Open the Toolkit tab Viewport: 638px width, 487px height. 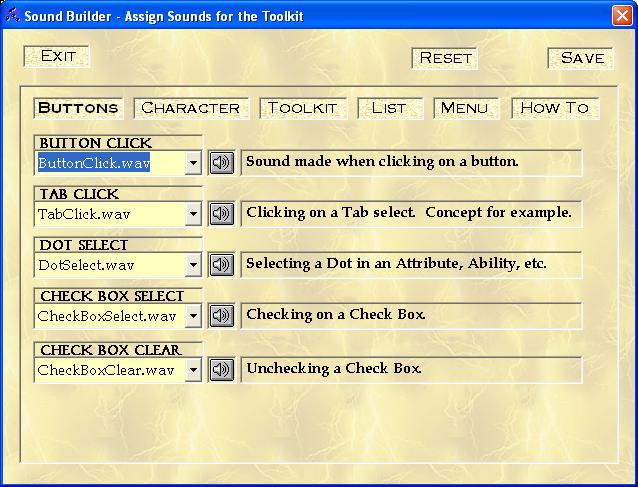[303, 108]
